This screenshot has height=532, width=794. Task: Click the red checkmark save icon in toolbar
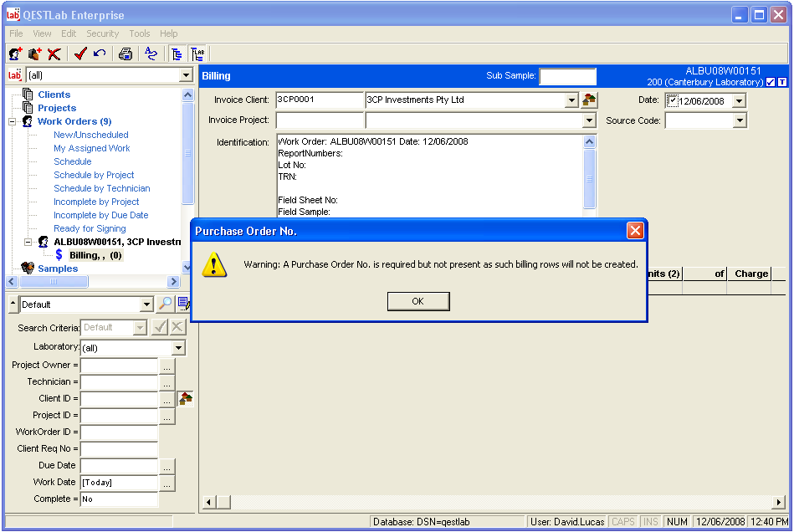pos(80,54)
